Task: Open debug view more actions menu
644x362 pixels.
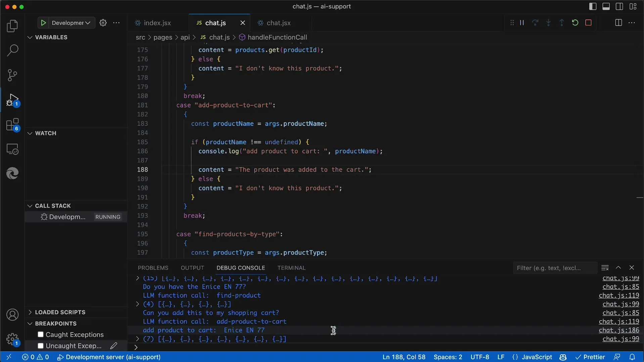Action: [x=117, y=23]
